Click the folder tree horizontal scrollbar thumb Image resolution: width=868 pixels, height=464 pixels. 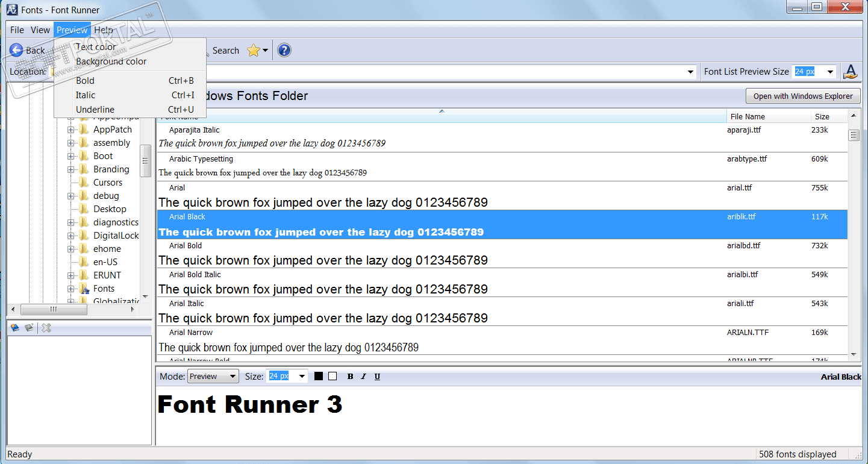point(53,309)
